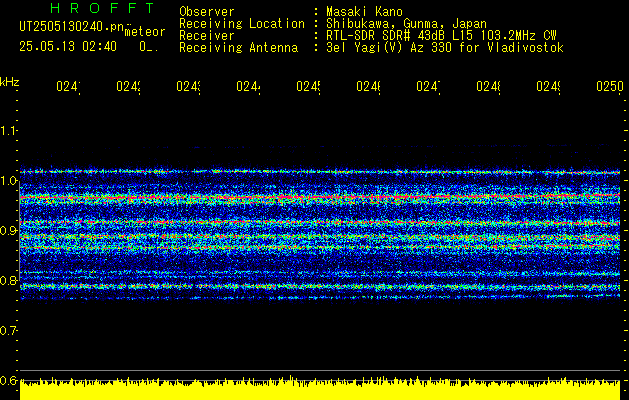Screen dimensions: 629x400
Task: Click the 0244 time marker
Action: [x=248, y=86]
